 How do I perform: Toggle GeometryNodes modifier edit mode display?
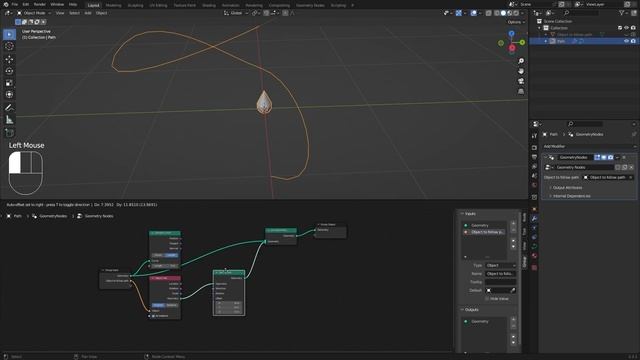pyautogui.click(x=597, y=157)
